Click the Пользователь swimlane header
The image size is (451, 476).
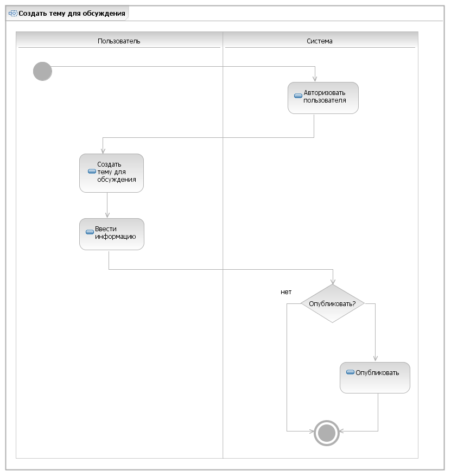click(x=119, y=41)
